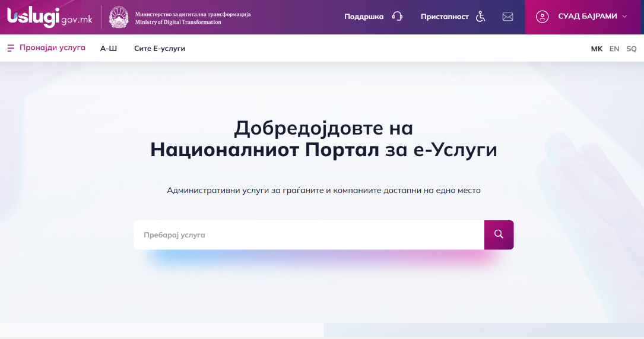Click the wheelchair accessibility icon
Viewport: 644px width, 339px height.
pyautogui.click(x=480, y=17)
